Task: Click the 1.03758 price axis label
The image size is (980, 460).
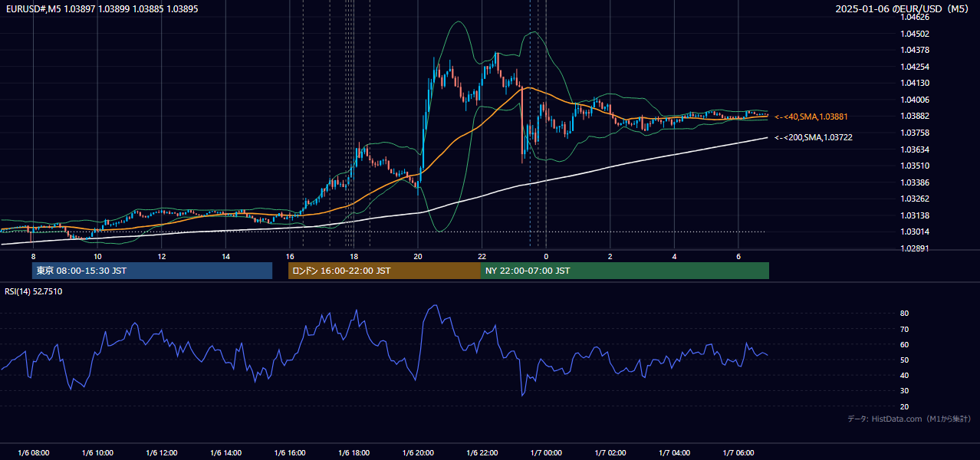Action: pyautogui.click(x=915, y=133)
